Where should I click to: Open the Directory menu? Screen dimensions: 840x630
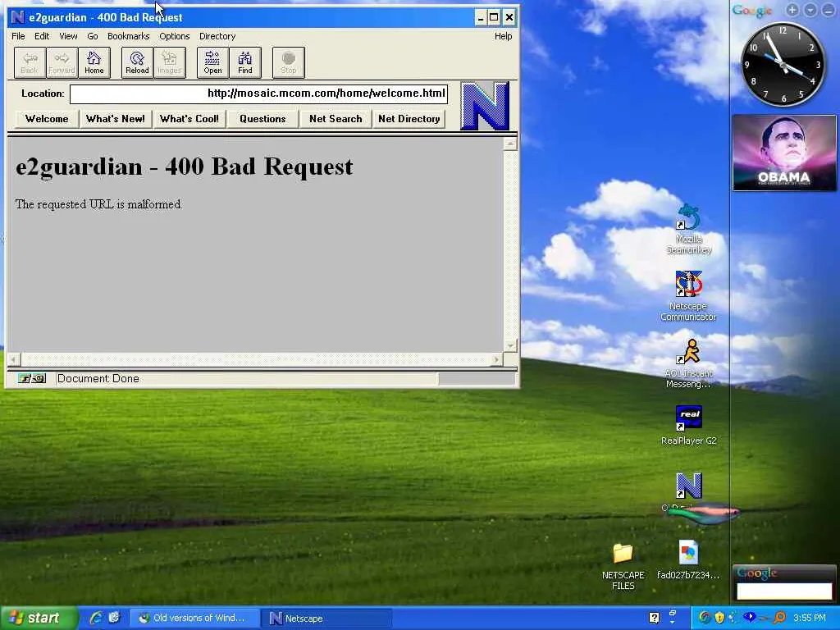click(217, 36)
